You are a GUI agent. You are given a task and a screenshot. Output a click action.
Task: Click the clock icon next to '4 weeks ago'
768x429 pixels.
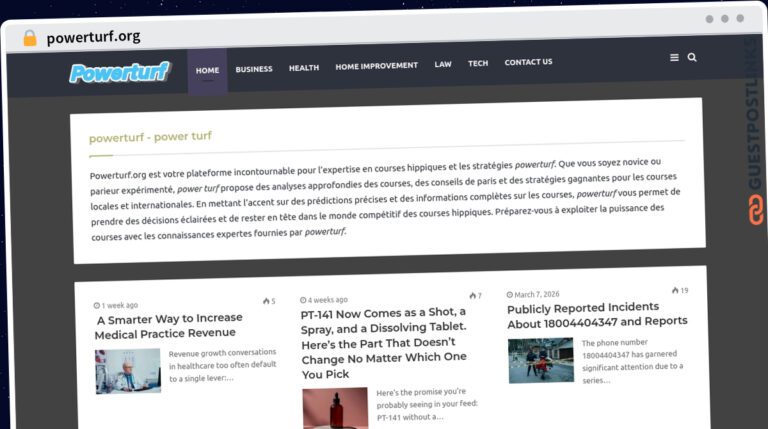point(303,300)
